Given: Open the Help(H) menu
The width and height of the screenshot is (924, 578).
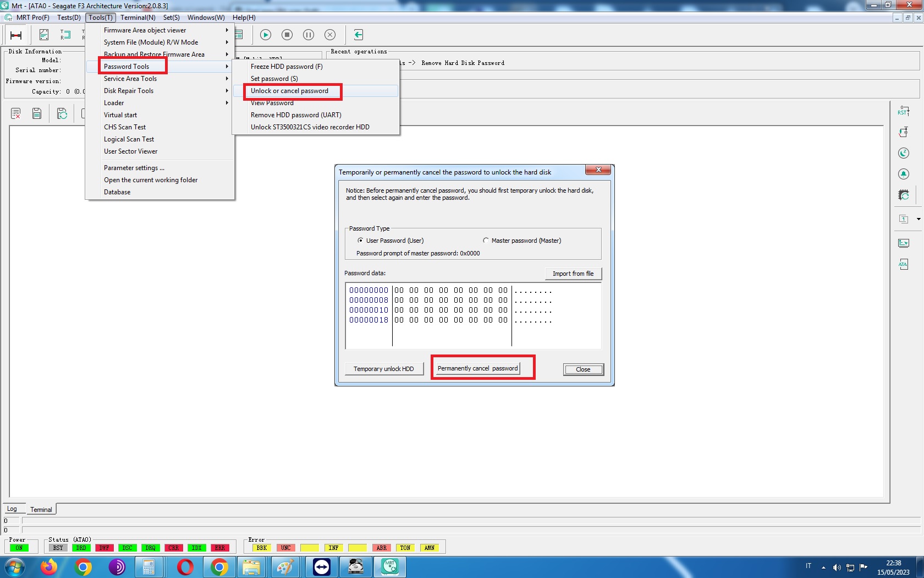Looking at the screenshot, I should (244, 18).
